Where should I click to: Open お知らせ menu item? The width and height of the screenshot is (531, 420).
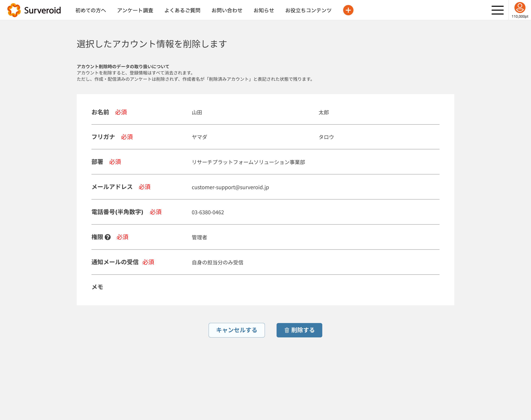[x=263, y=10]
